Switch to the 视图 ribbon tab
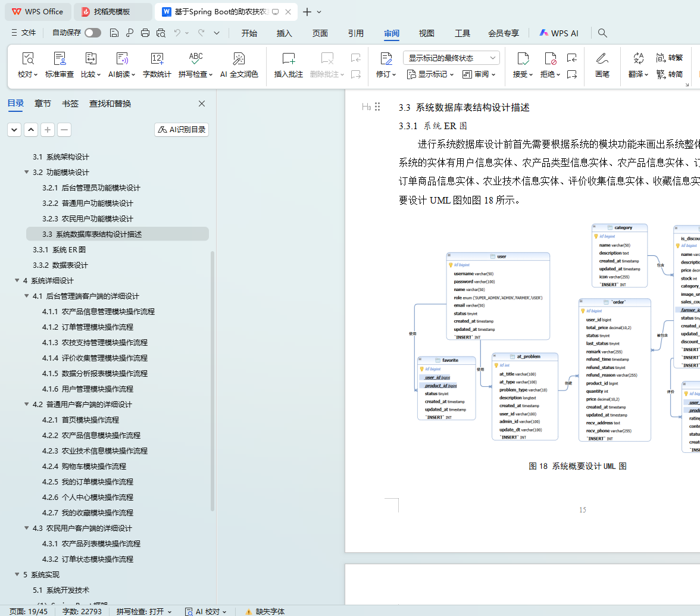 coord(427,33)
